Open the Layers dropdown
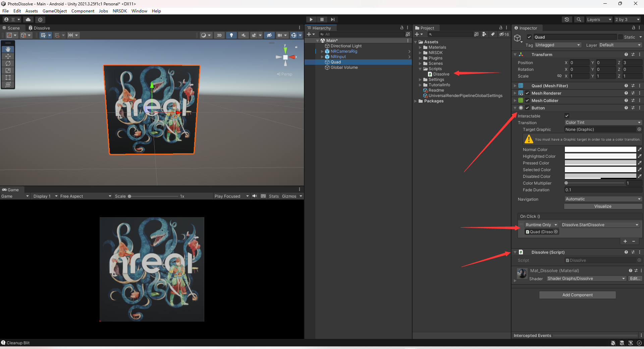The image size is (644, 349). pos(599,19)
